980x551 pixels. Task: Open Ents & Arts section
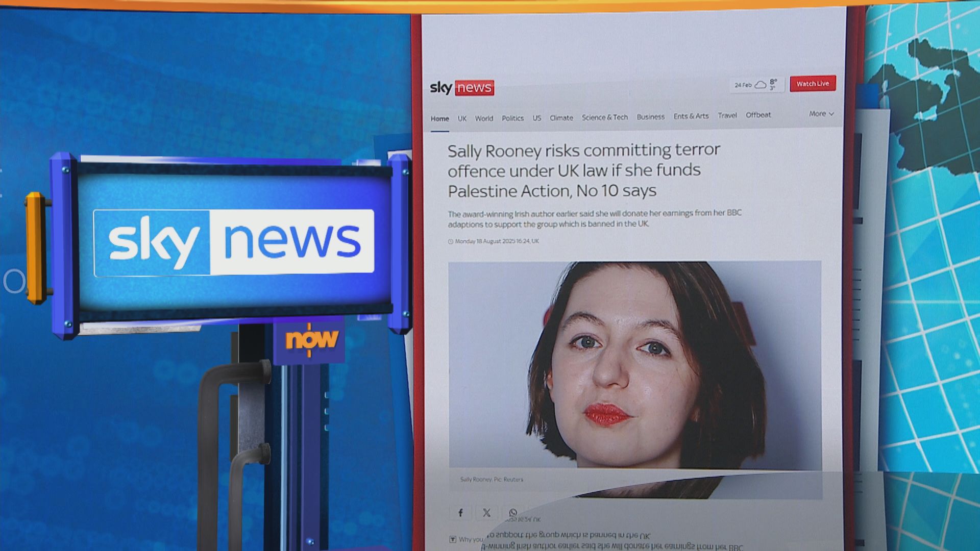point(691,116)
